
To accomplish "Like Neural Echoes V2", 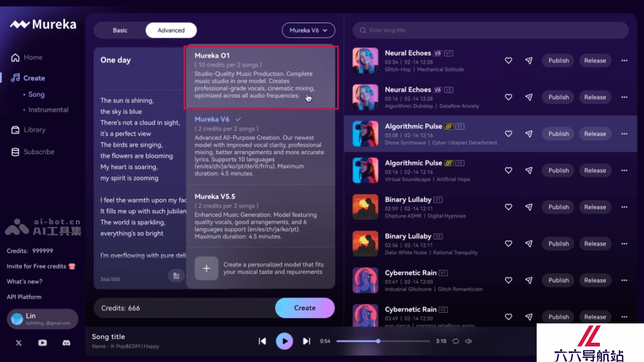I will [x=508, y=97].
